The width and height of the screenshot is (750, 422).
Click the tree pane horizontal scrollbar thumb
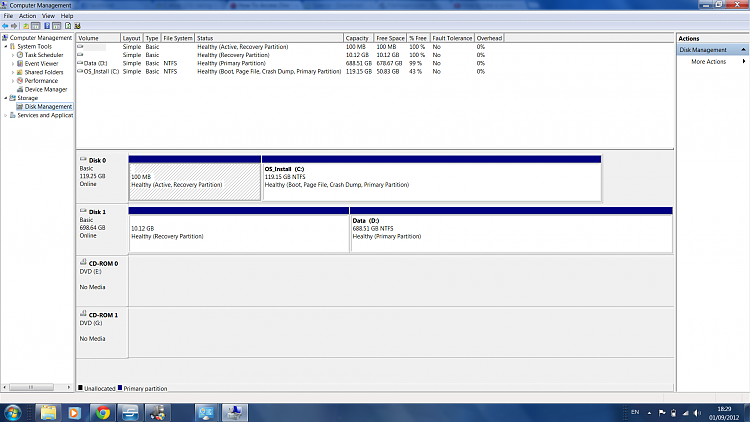point(31,387)
